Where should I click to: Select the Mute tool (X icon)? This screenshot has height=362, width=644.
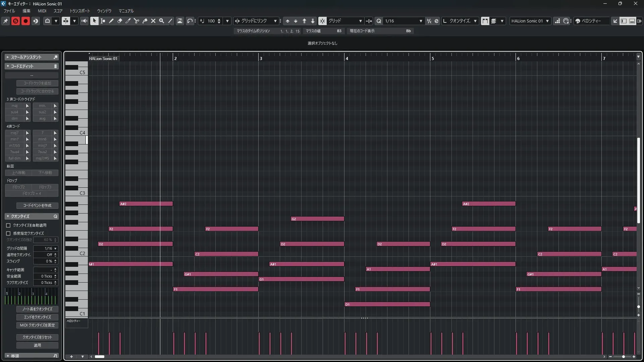pos(153,21)
